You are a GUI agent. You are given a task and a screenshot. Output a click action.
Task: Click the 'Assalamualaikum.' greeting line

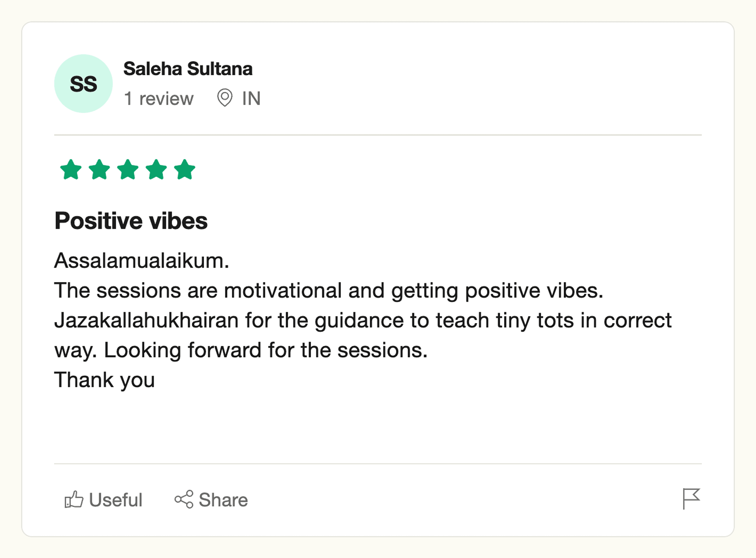pos(142,261)
